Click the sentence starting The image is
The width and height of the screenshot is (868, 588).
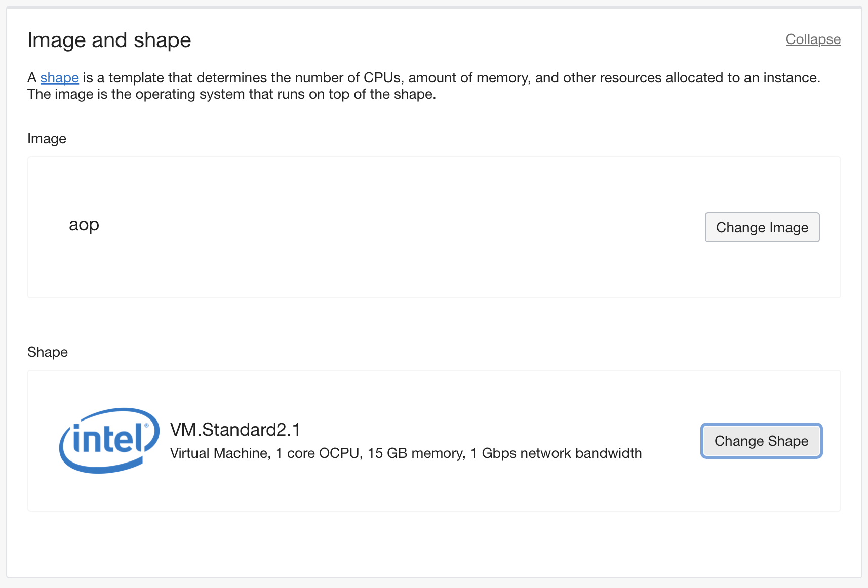click(231, 94)
